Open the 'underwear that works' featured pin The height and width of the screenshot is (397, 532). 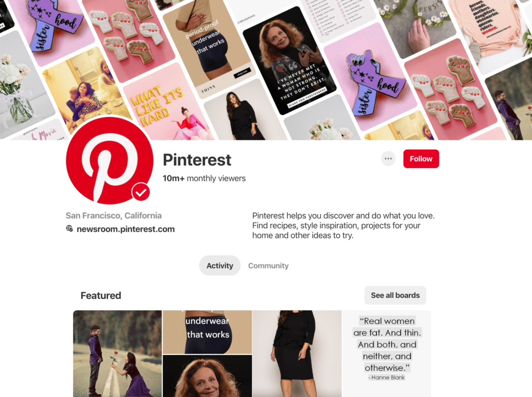(x=207, y=332)
